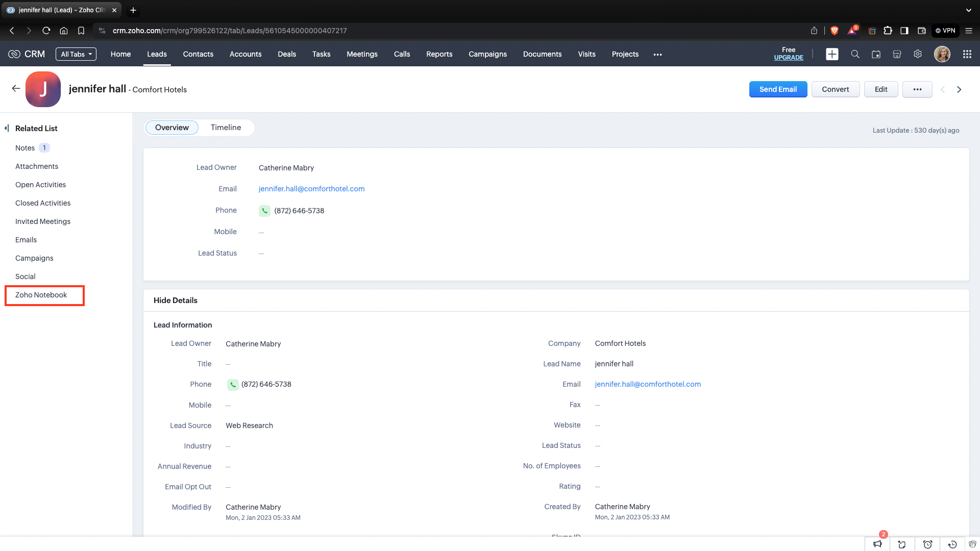Open the reminders alarm clock icon
The height and width of the screenshot is (551, 980).
(x=927, y=544)
